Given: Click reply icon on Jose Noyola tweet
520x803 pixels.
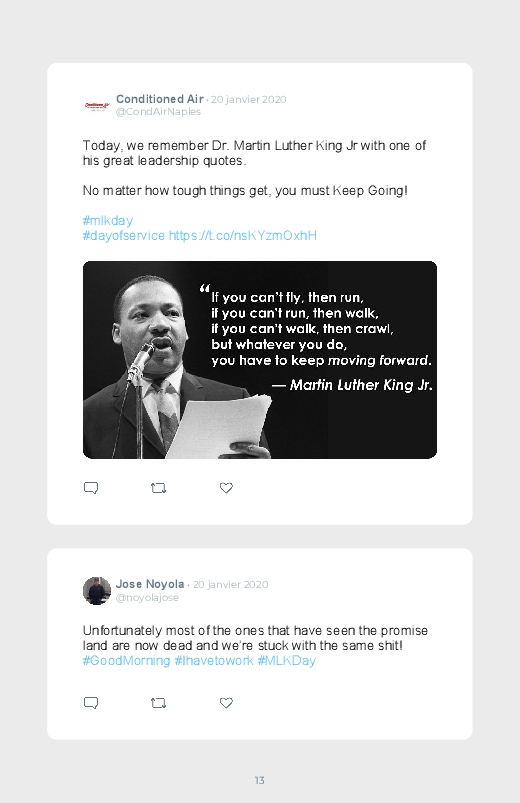Looking at the screenshot, I should (x=91, y=703).
